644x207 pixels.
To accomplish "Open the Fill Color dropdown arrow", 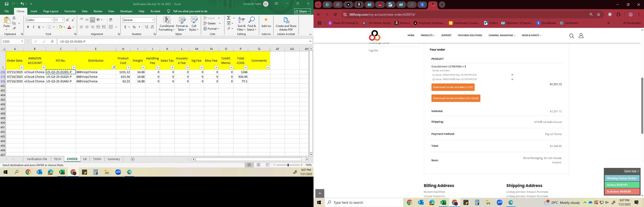I will [64, 27].
